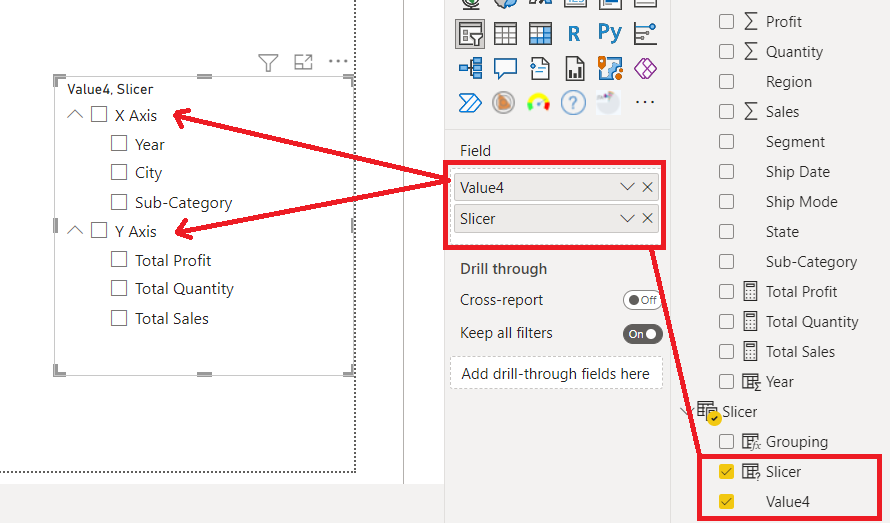Collapse the Y Axis group in slicer
This screenshot has width=890, height=523.
coord(75,230)
